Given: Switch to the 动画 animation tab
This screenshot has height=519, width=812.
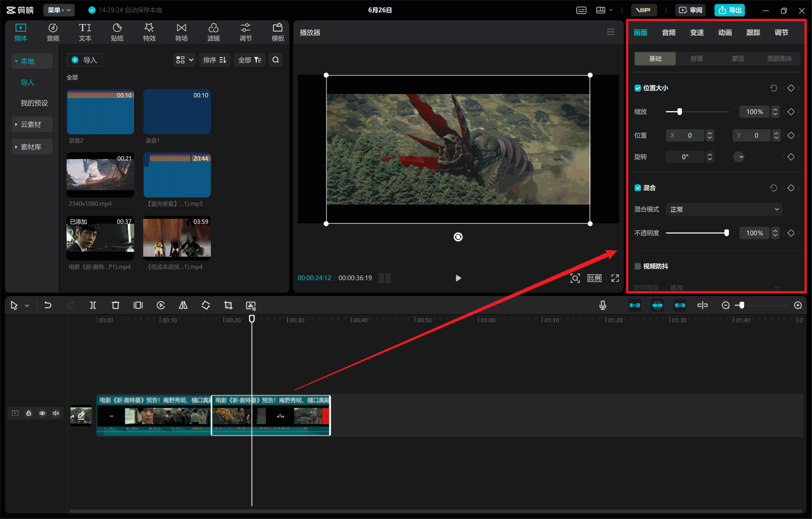Looking at the screenshot, I should click(x=725, y=33).
